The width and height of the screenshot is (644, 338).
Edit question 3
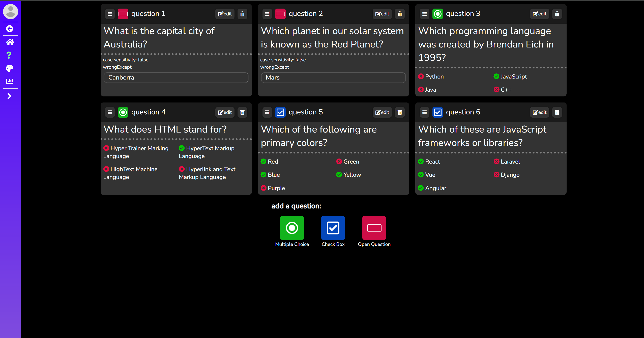pos(540,14)
